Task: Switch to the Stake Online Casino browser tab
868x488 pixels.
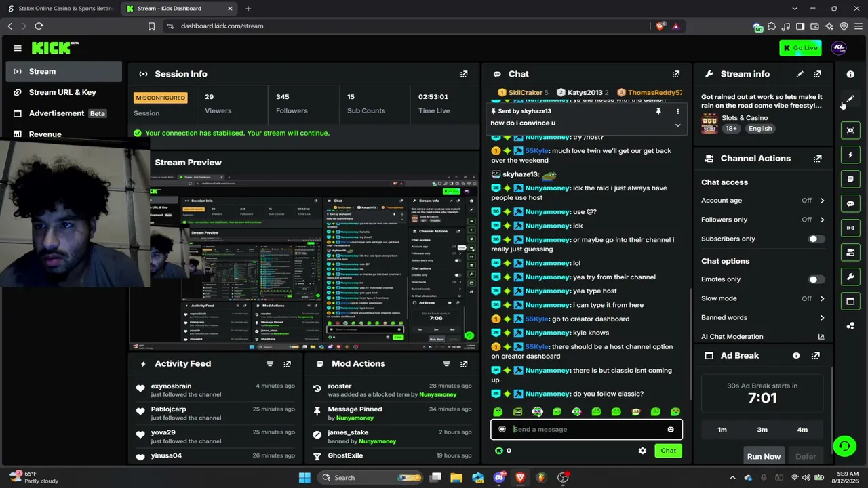Action: (x=60, y=9)
